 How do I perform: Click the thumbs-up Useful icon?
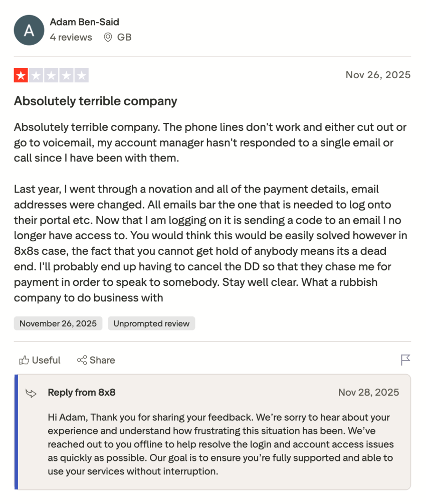(24, 360)
